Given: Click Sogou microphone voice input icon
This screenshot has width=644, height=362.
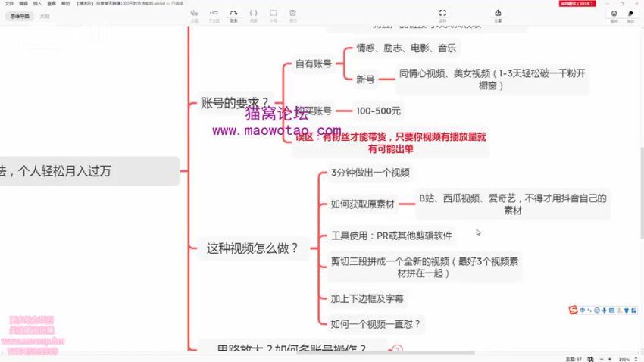Looking at the screenshot, I should 605,311.
